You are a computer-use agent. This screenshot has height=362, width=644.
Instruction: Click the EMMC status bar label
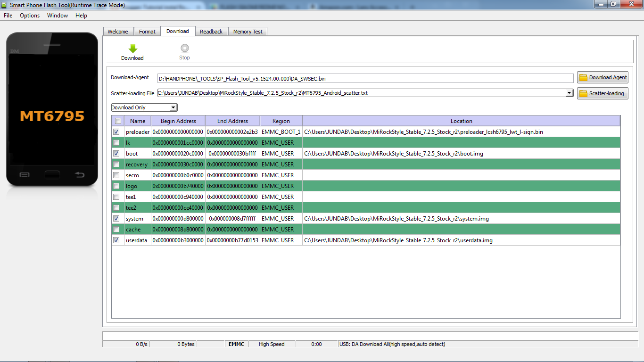(x=236, y=344)
